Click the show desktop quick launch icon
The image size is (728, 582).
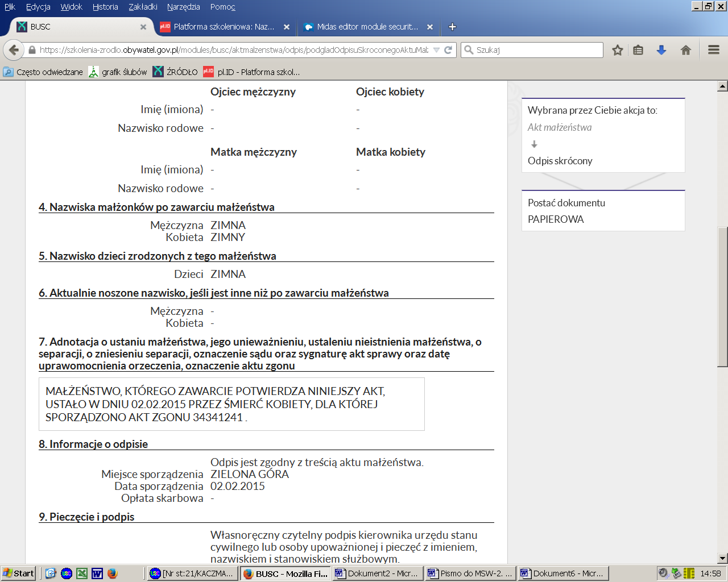point(51,573)
